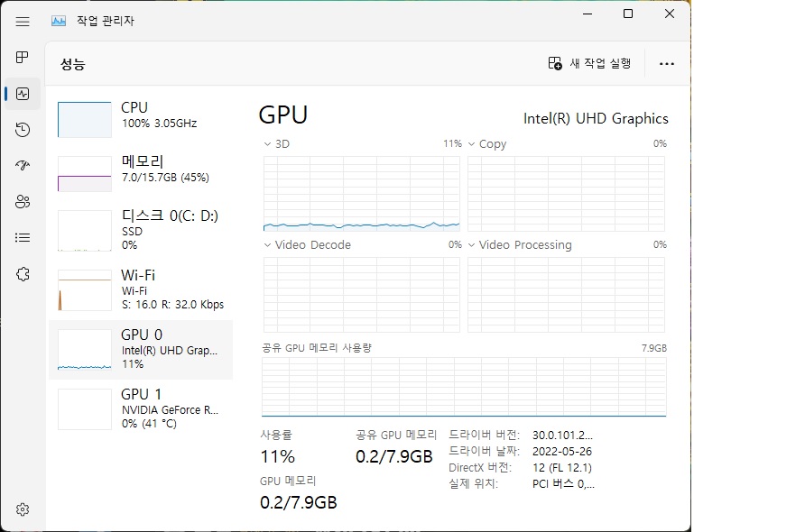Screen dimensions: 805x532
Task: Select the Performance page icon
Action: [22, 94]
